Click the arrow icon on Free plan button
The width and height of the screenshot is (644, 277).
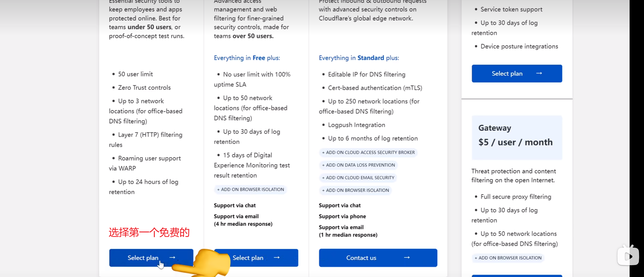(172, 258)
